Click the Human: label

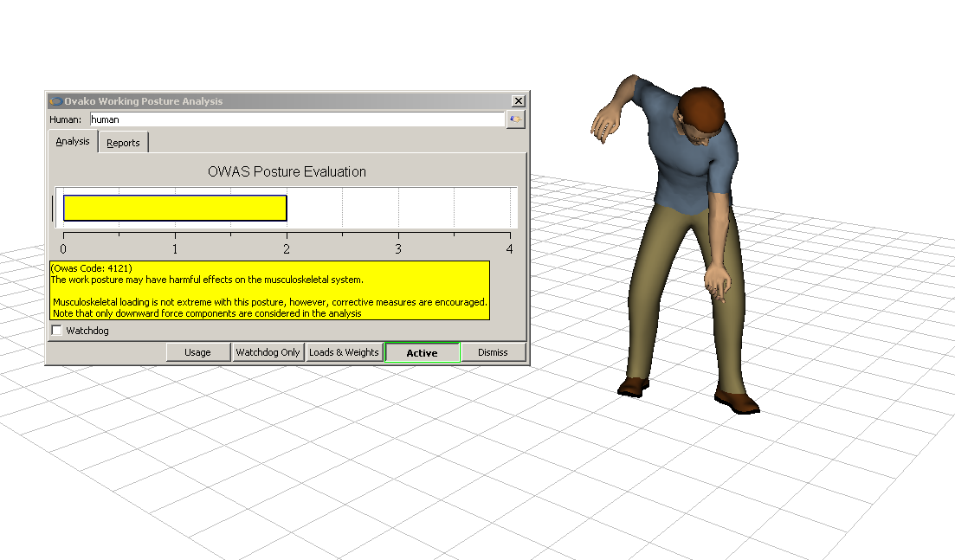(x=65, y=120)
